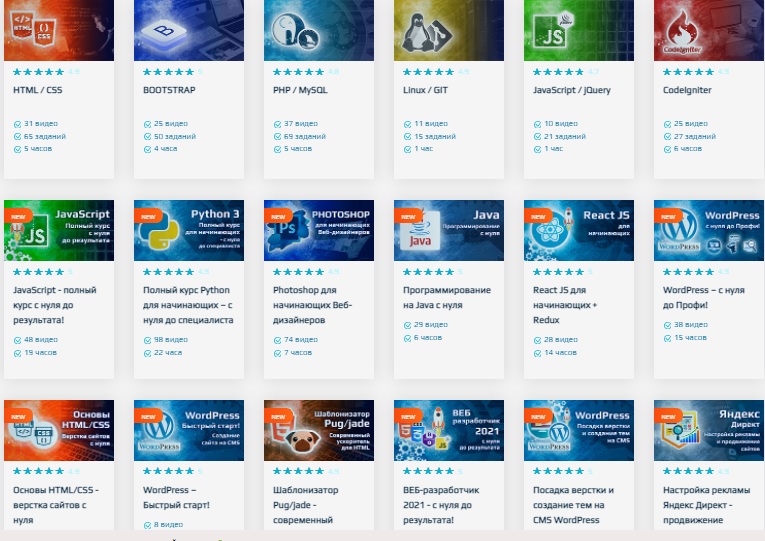Screen dimensions: 765x541
Task: Click the star rating under CodeIgniter
Action: 688,72
